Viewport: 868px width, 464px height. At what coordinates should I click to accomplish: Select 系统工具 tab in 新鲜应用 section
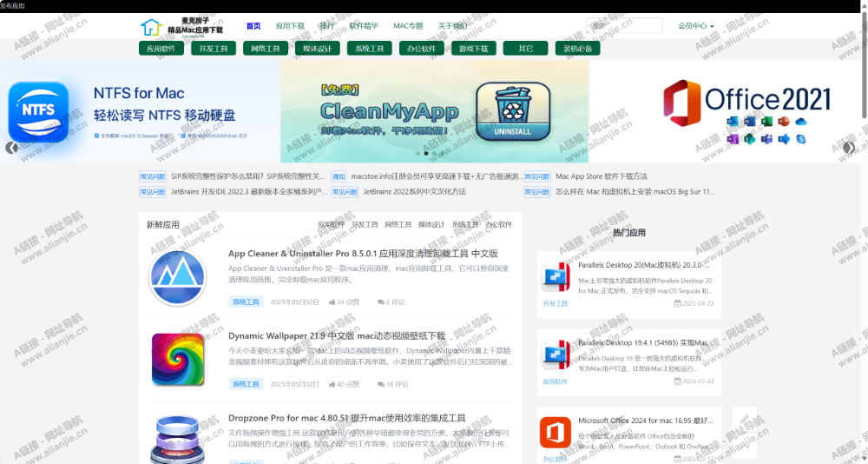465,224
